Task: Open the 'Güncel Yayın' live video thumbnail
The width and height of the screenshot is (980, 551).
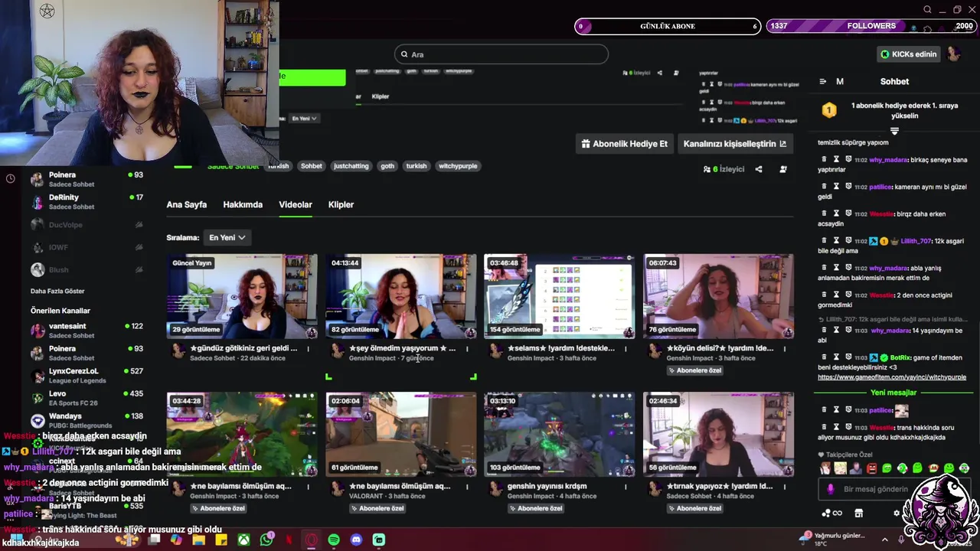Action: pyautogui.click(x=242, y=296)
